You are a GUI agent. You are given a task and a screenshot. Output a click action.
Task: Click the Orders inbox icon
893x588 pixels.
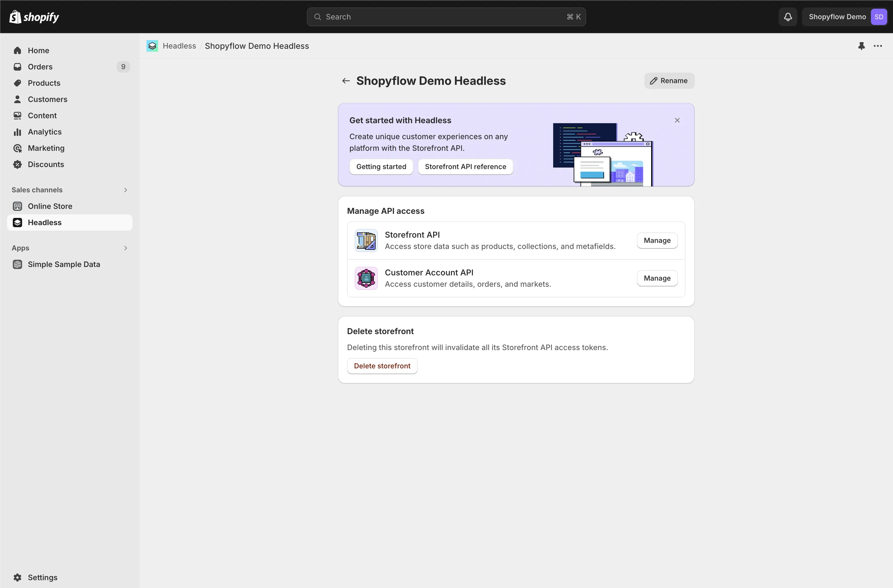[x=17, y=67]
